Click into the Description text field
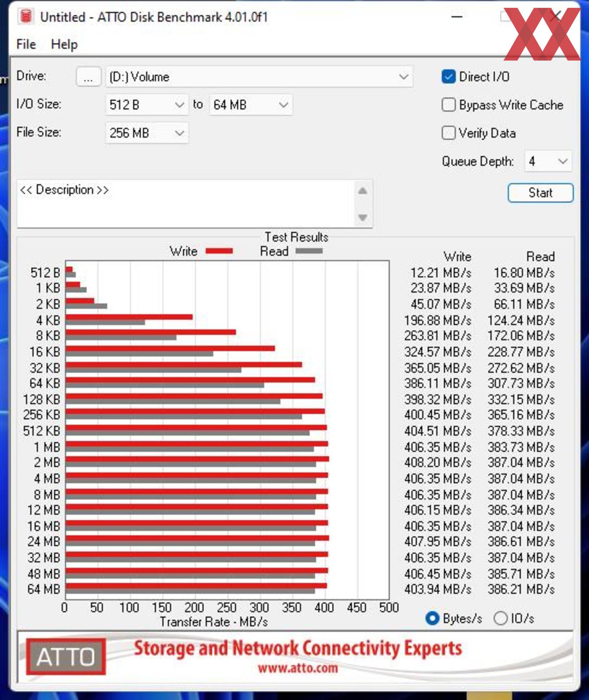This screenshot has width=589, height=700. [185, 203]
